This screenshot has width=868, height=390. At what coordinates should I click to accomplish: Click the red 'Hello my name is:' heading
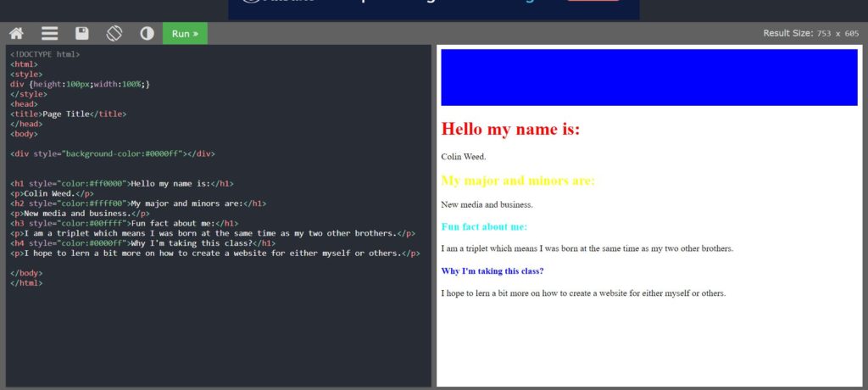coord(510,130)
